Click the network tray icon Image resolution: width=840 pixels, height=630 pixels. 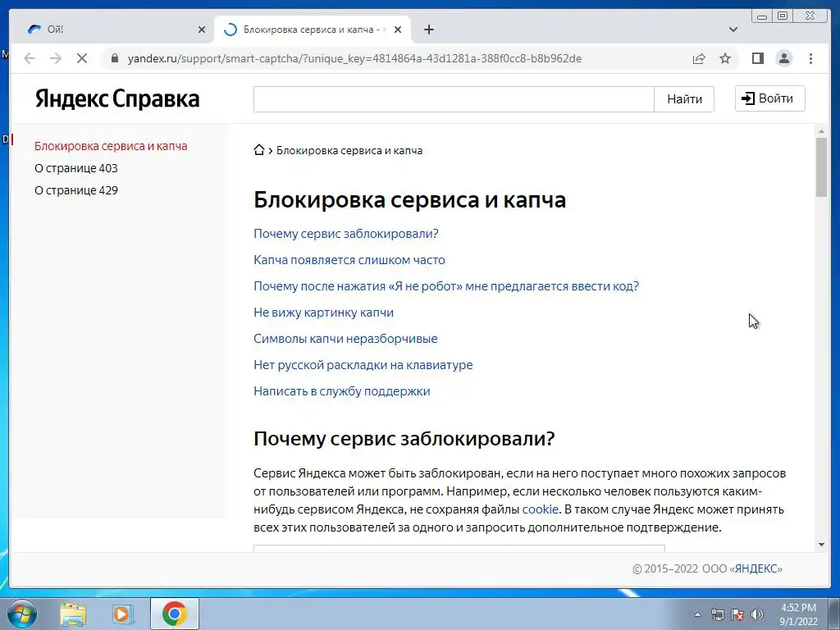(x=717, y=614)
